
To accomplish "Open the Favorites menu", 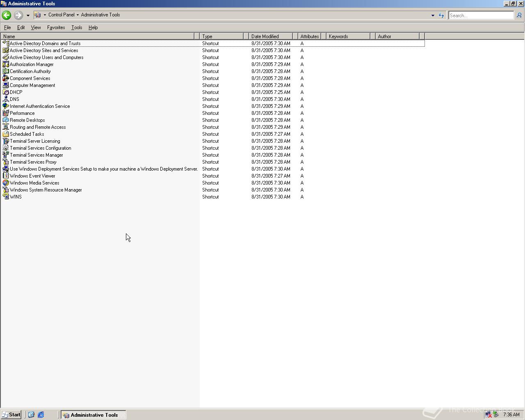I will (56, 27).
